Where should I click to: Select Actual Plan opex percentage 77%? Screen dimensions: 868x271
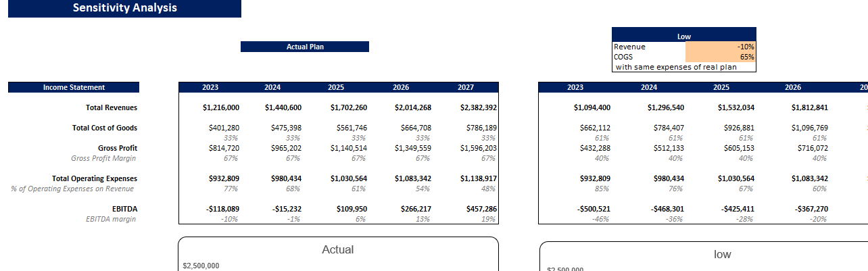[231, 189]
